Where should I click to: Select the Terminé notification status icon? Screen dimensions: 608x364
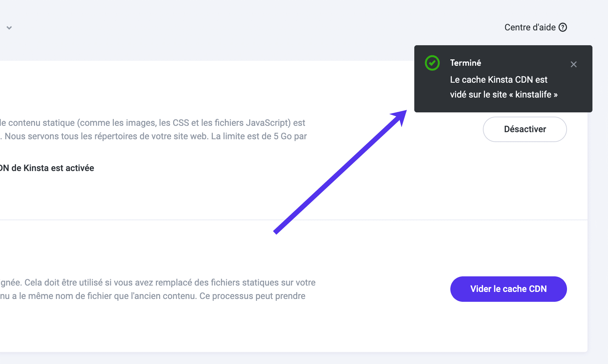point(432,63)
